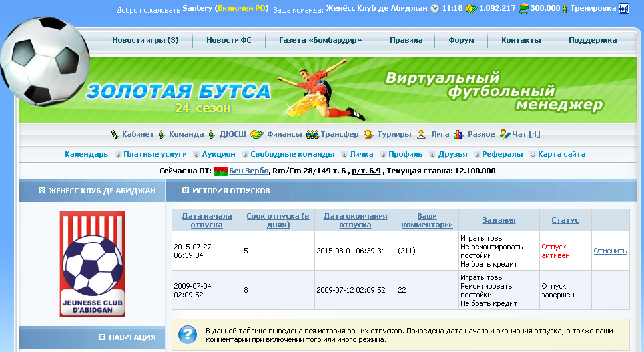The height and width of the screenshot is (352, 644).
Task: Open player link Бен Зербо
Action: pos(248,171)
